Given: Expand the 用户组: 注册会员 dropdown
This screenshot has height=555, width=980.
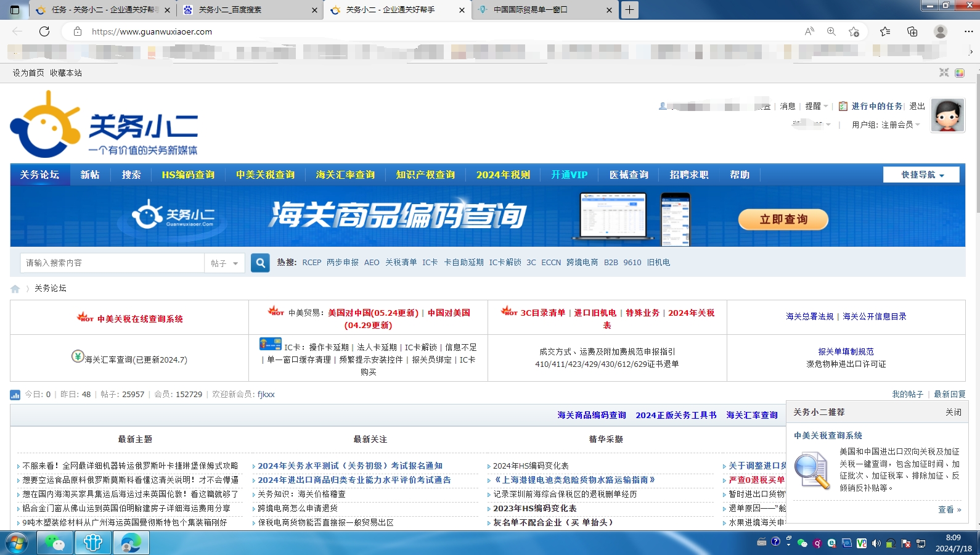Looking at the screenshot, I should [x=886, y=125].
